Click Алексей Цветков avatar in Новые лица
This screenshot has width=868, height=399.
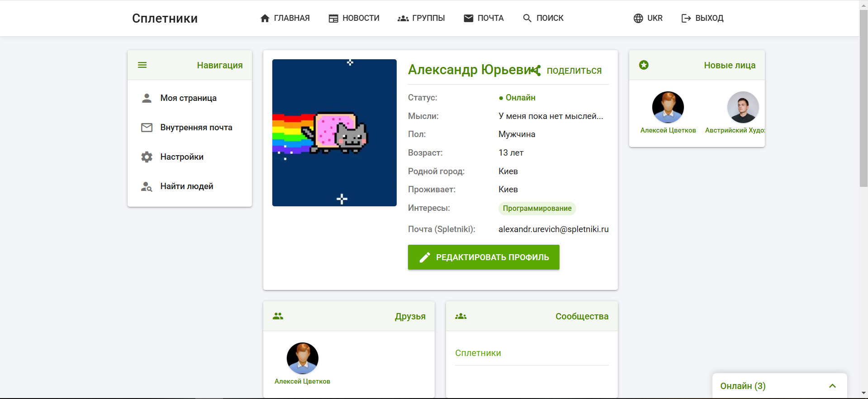click(x=668, y=107)
